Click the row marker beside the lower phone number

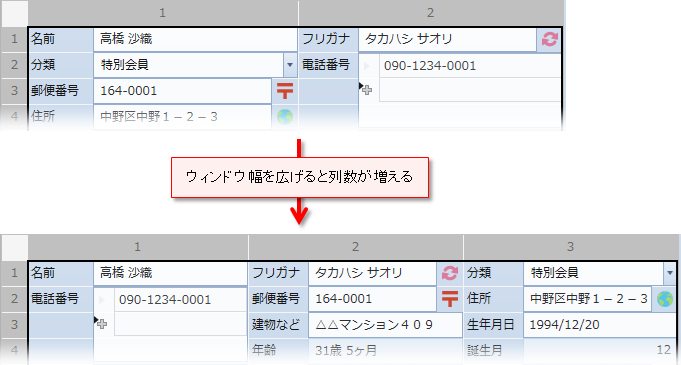coord(103,300)
